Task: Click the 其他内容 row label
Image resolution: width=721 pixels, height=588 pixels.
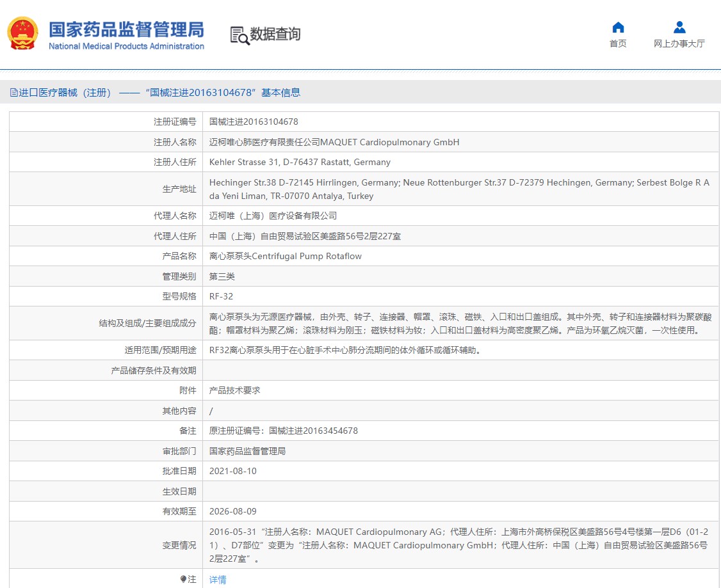Action: click(x=179, y=411)
